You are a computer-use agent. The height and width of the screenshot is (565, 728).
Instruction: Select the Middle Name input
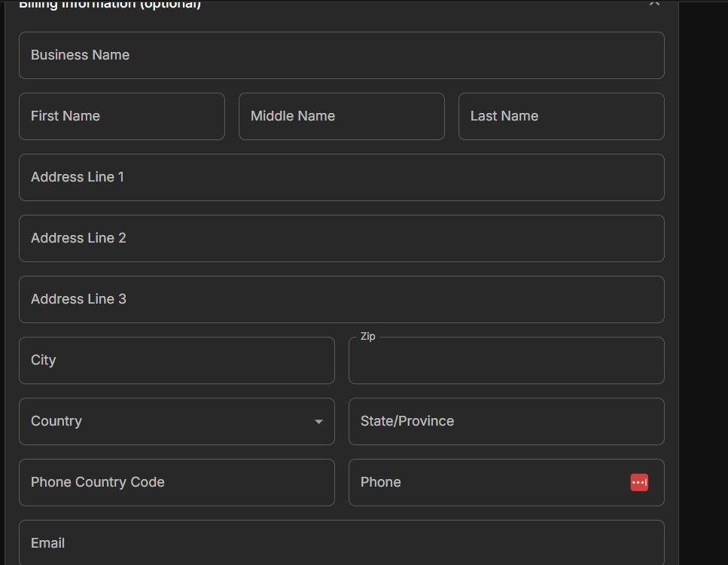[341, 116]
